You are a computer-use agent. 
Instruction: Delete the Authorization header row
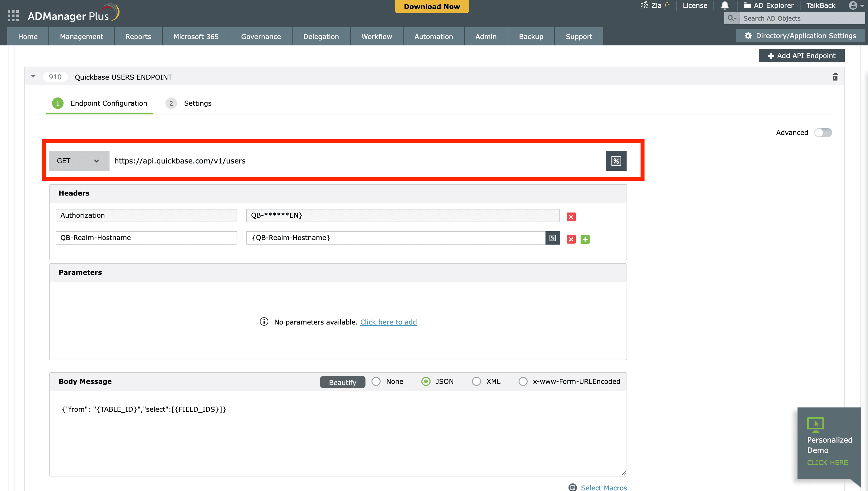pyautogui.click(x=571, y=217)
